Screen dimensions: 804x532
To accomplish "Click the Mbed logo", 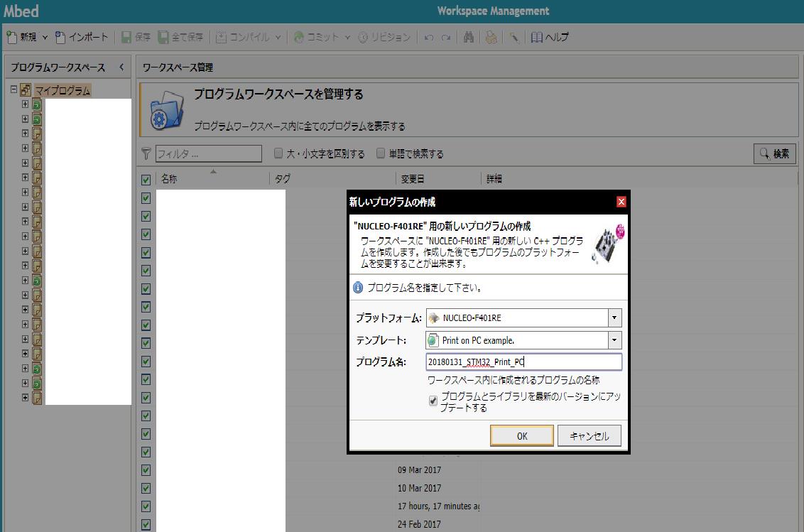I will 21,11.
